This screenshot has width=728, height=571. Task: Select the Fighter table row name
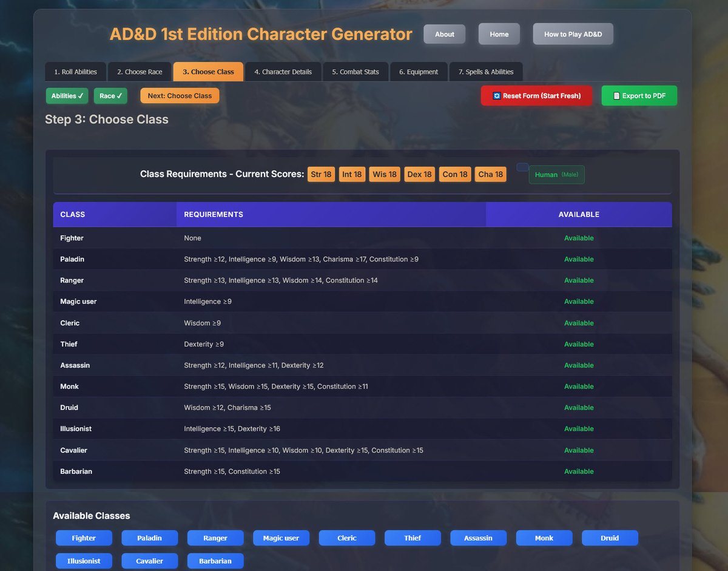[x=72, y=238]
